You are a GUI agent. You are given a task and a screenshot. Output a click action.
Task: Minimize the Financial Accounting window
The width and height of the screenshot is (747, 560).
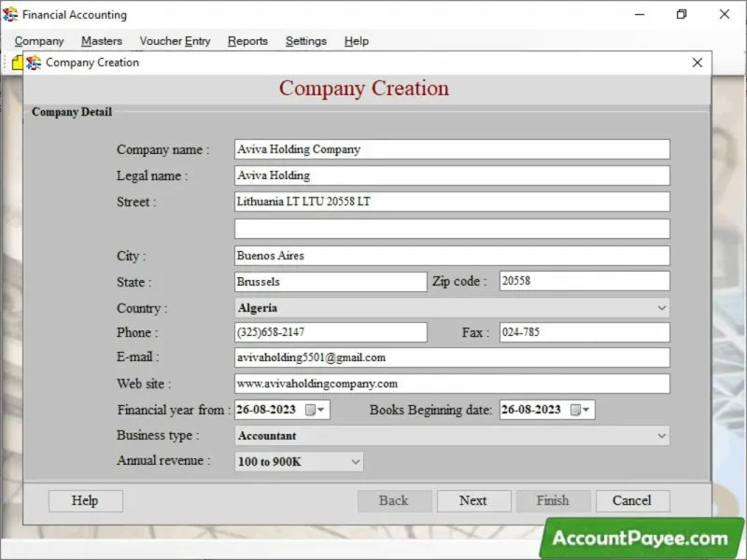(x=640, y=14)
